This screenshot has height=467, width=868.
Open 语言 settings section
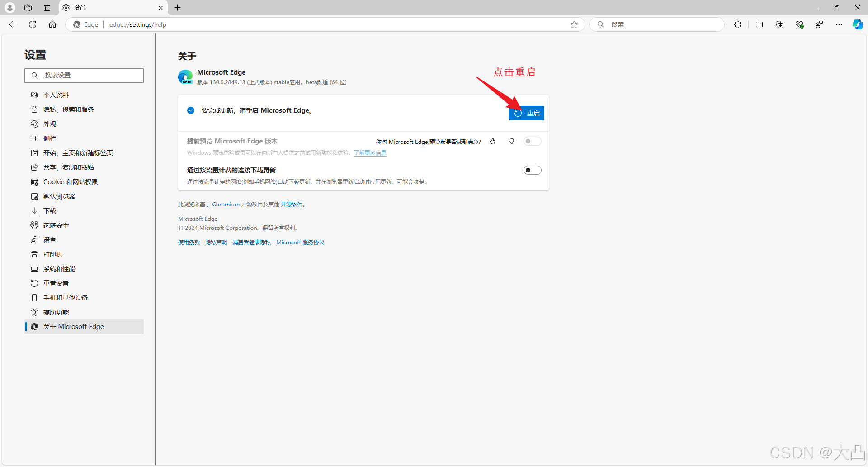click(x=84, y=240)
